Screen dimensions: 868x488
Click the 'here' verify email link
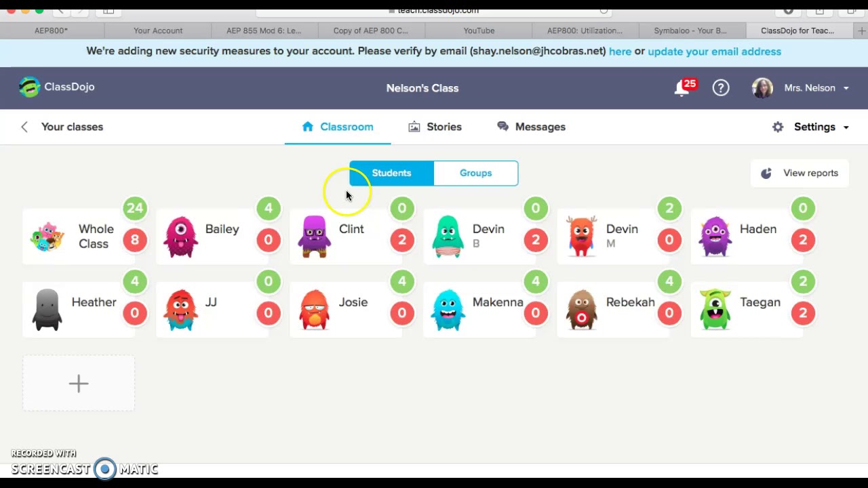pyautogui.click(x=620, y=52)
